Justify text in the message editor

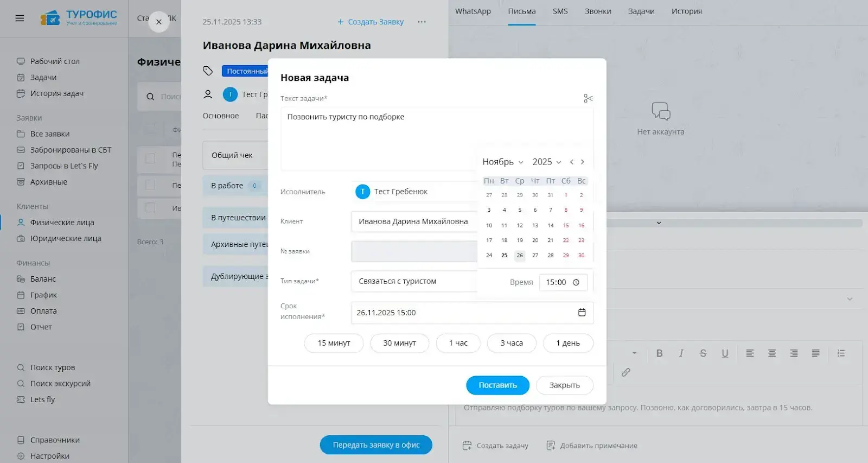pyautogui.click(x=815, y=353)
